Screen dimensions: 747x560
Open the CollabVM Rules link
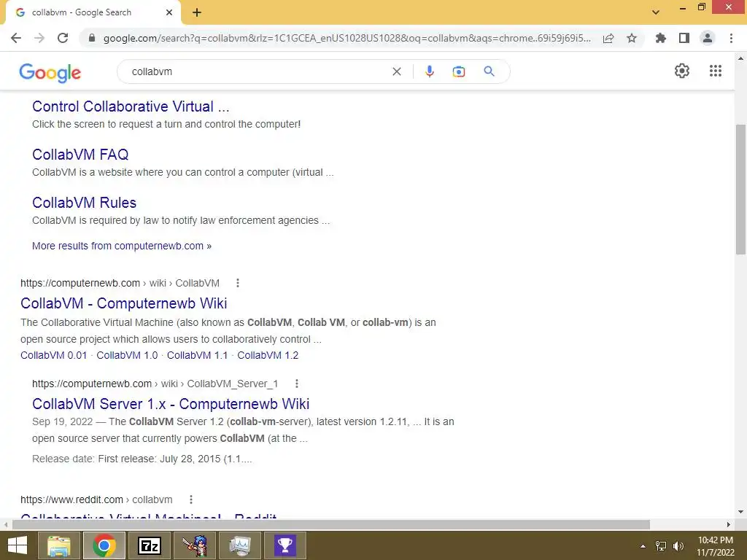(x=85, y=203)
